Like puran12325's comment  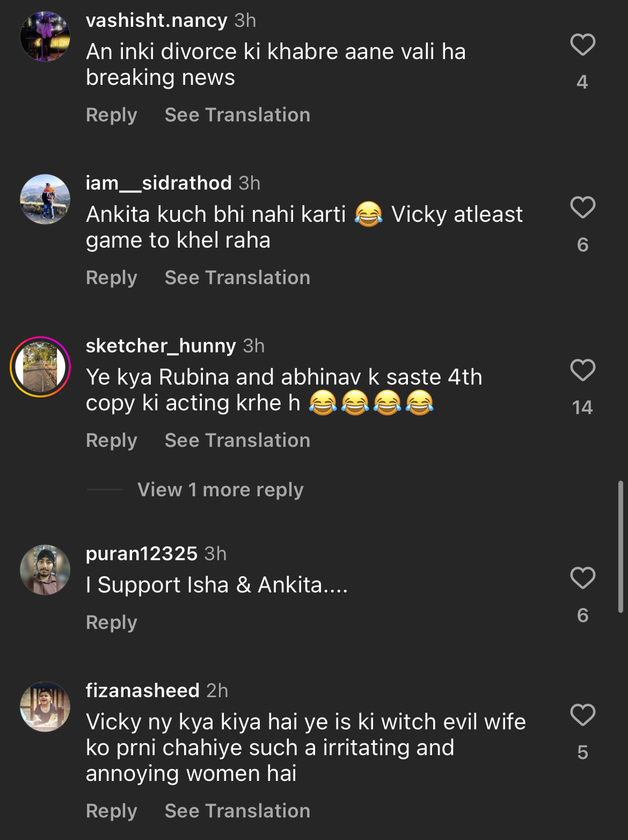click(582, 578)
